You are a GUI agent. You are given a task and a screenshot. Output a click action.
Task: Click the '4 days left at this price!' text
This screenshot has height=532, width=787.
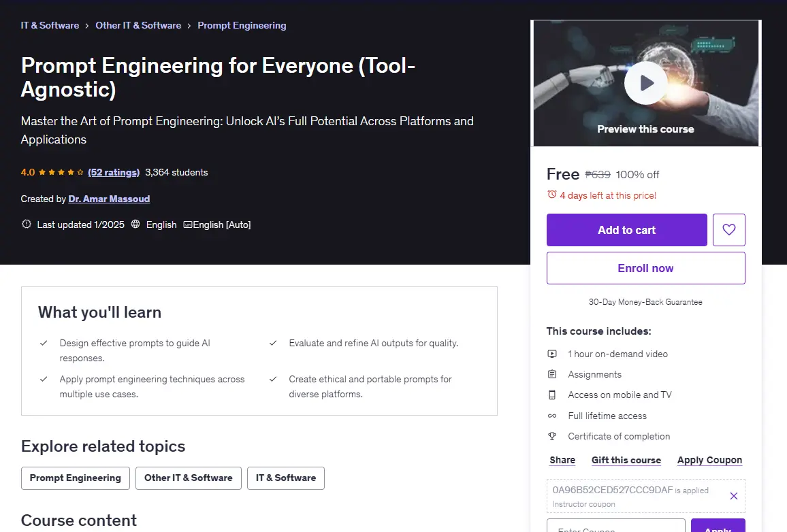tap(608, 195)
